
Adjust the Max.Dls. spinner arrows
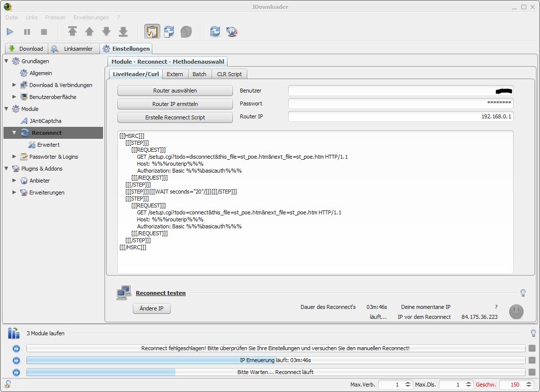click(x=468, y=385)
